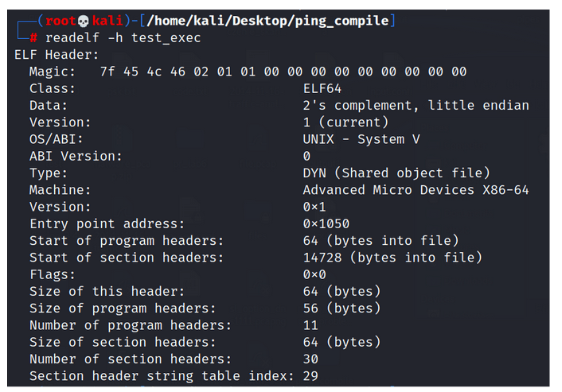Click the Size of program headers label
The height and width of the screenshot is (392, 562).
tap(123, 309)
